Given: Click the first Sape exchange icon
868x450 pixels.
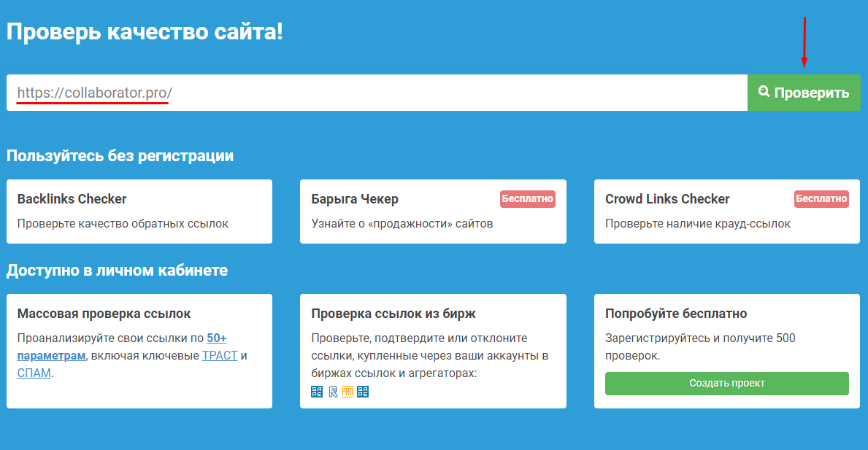Looking at the screenshot, I should 317,392.
